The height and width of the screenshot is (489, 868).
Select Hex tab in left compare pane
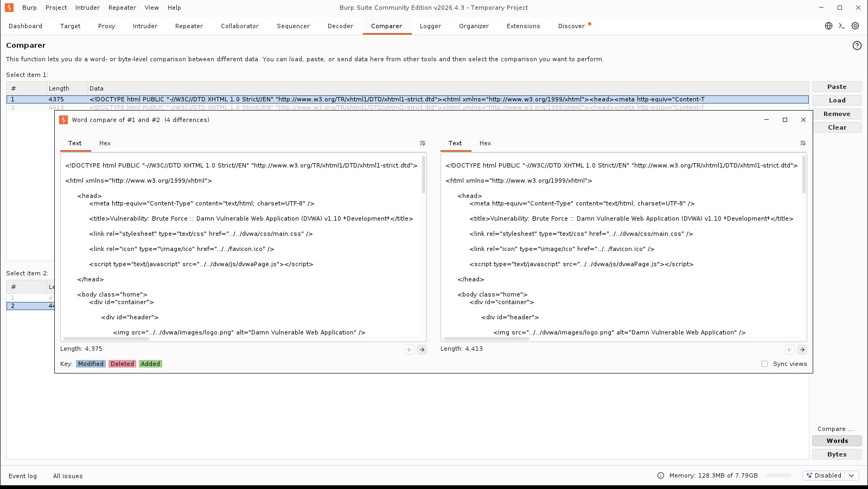105,143
